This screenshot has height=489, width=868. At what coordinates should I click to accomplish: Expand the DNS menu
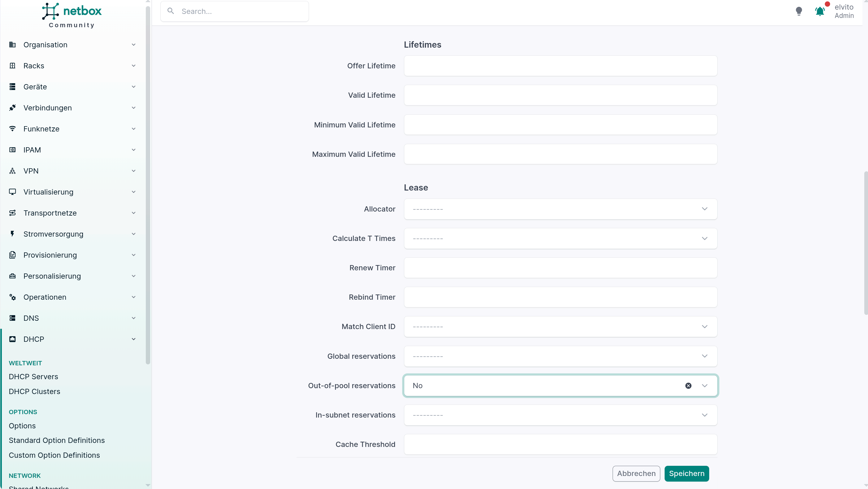coord(73,318)
